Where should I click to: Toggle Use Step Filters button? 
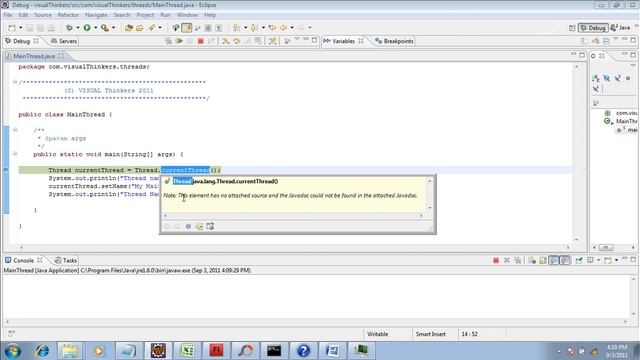tap(272, 41)
